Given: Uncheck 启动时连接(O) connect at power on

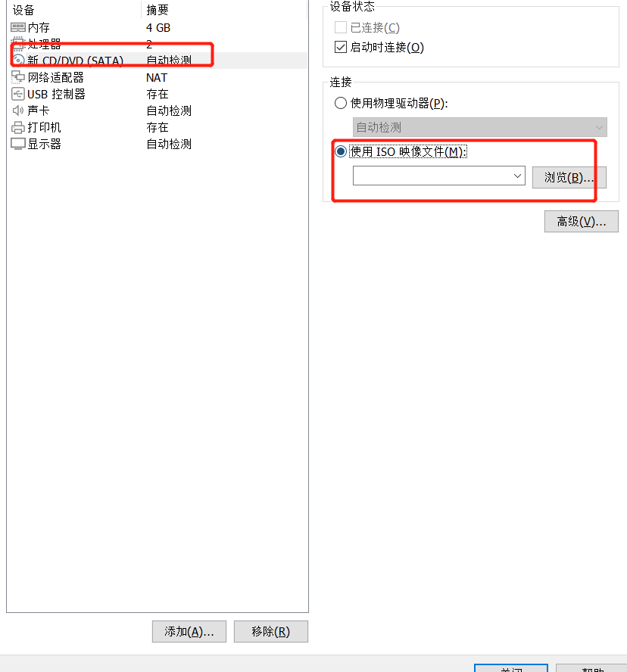Looking at the screenshot, I should [341, 47].
